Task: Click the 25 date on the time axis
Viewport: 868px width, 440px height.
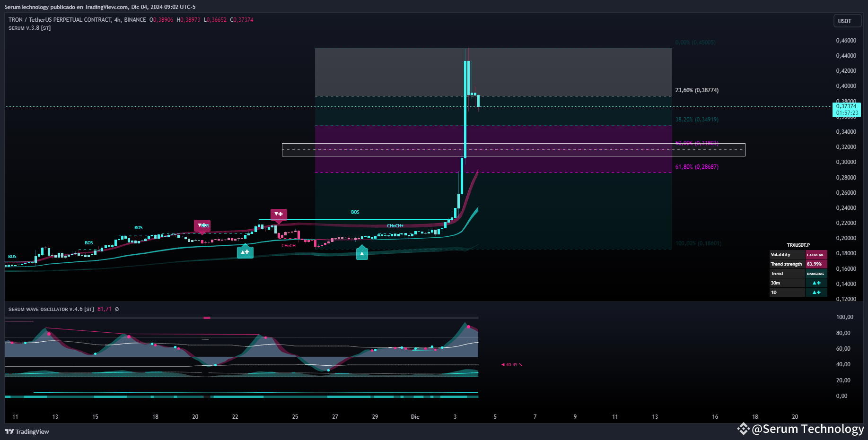Action: (x=295, y=417)
